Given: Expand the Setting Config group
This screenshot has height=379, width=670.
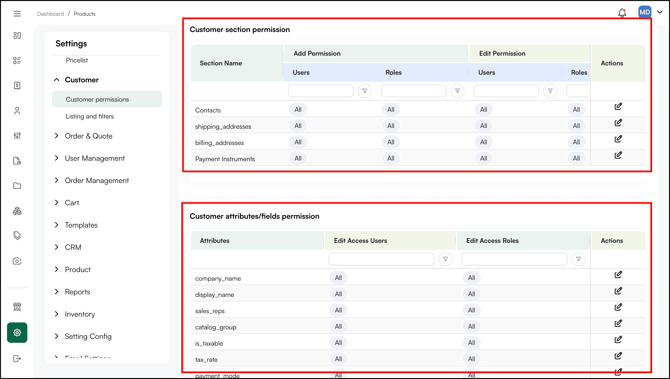Looking at the screenshot, I should [56, 336].
